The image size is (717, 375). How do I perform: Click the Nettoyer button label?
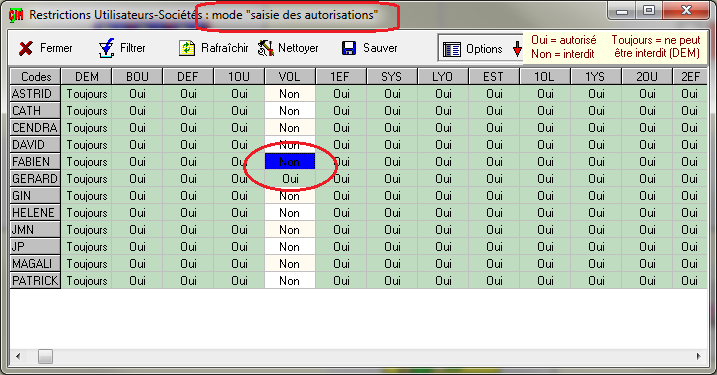pyautogui.click(x=298, y=48)
